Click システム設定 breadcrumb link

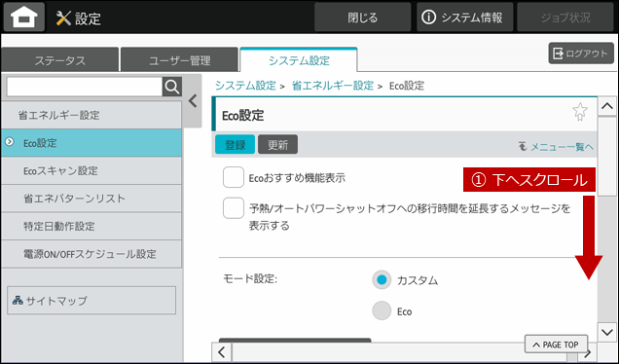(x=245, y=86)
